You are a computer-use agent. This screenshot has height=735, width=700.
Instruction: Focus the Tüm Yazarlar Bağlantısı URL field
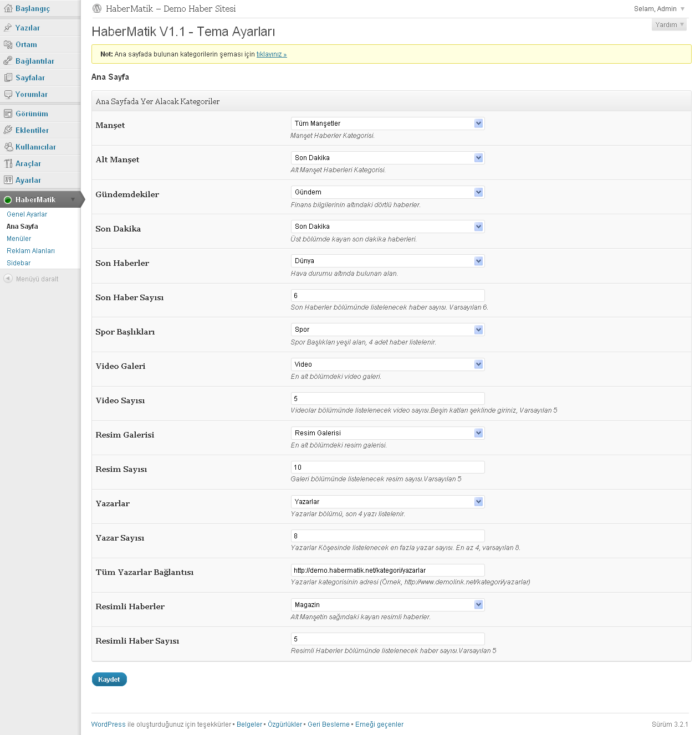point(387,570)
